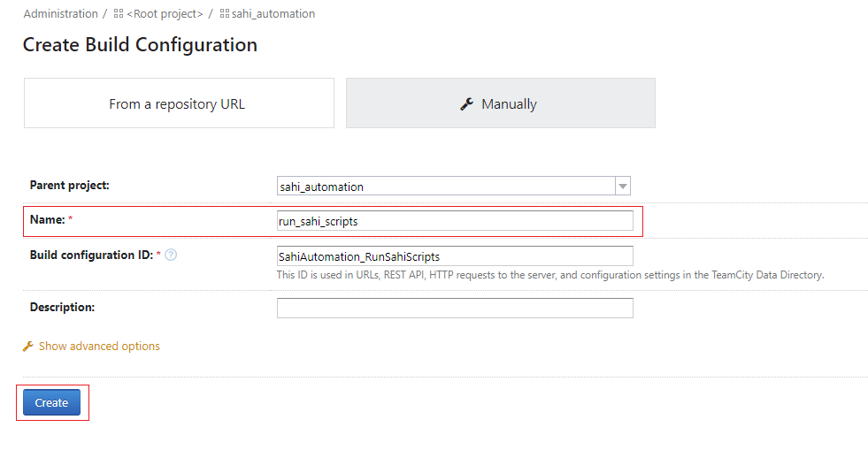Click the grid icon before sahi_automation
Image resolution: width=868 pixels, height=450 pixels.
click(x=224, y=14)
